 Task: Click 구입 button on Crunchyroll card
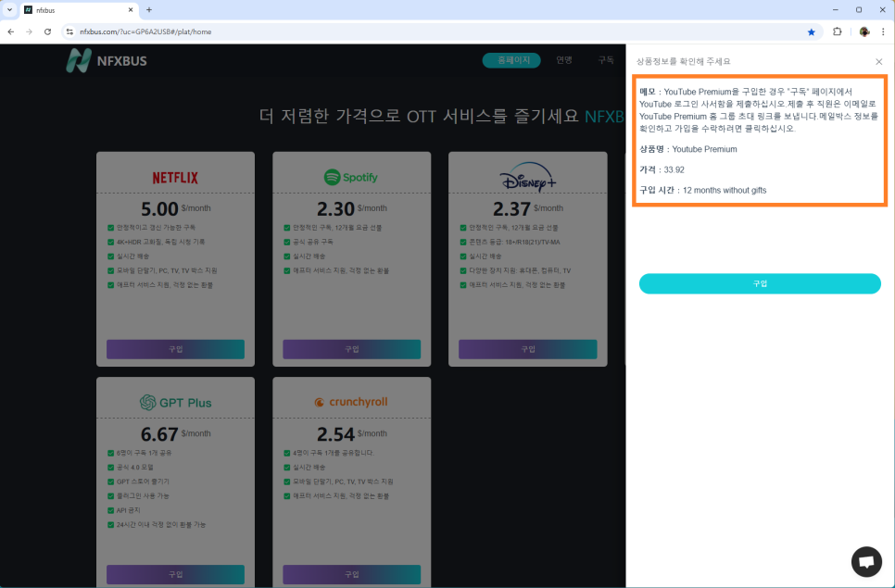point(352,574)
